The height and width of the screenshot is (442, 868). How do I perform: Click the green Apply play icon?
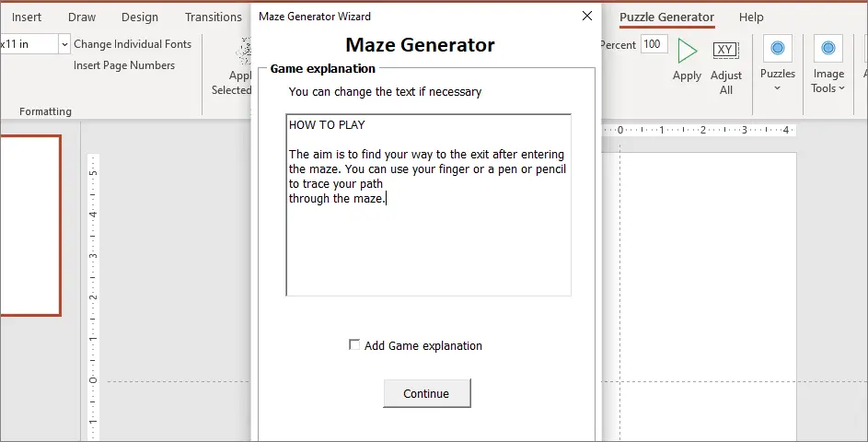pos(687,51)
